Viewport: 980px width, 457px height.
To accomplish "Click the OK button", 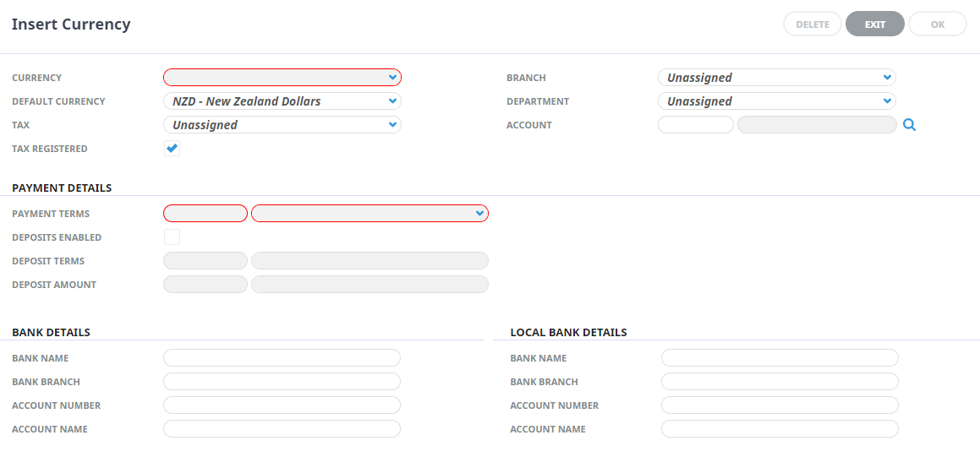I will [x=937, y=24].
